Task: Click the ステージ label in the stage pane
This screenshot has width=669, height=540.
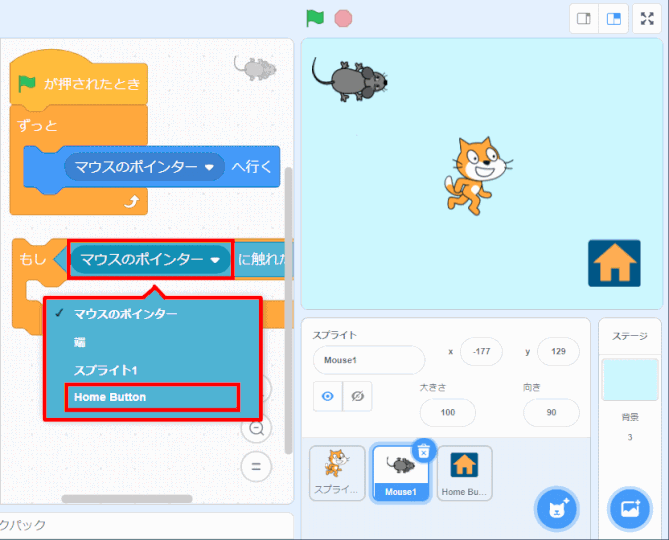Action: pos(630,336)
